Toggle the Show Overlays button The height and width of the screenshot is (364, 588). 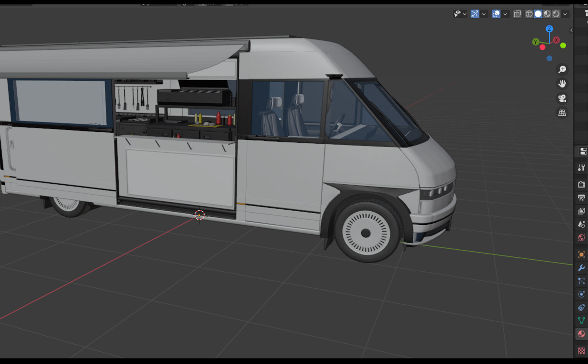(x=496, y=14)
